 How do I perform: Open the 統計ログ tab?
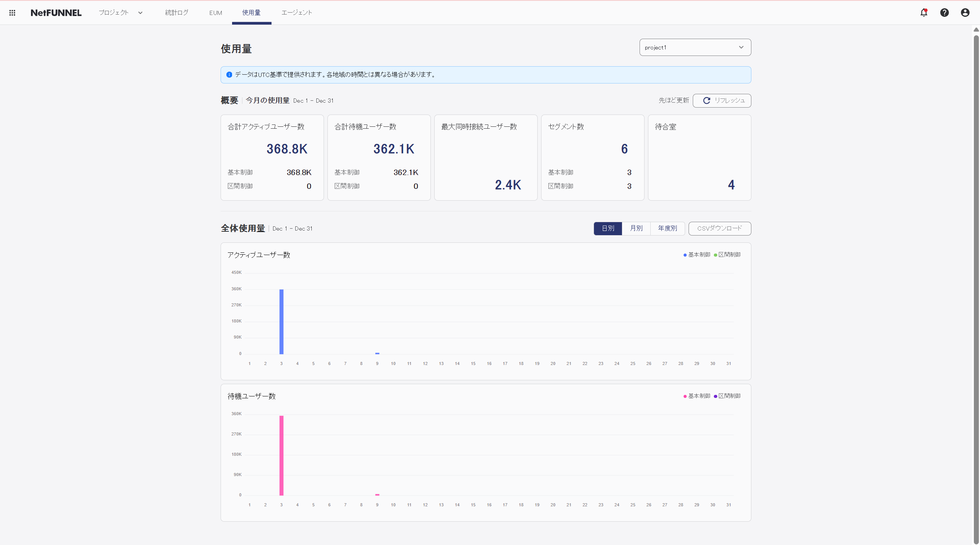(x=177, y=13)
